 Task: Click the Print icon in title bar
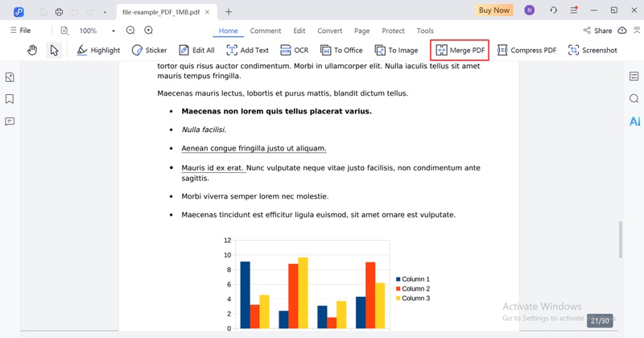click(x=59, y=12)
